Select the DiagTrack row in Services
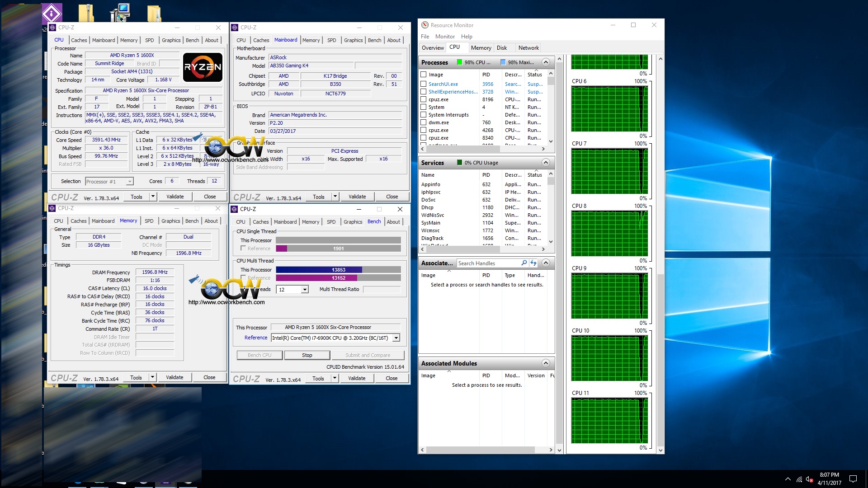The width and height of the screenshot is (868, 488). click(483, 238)
